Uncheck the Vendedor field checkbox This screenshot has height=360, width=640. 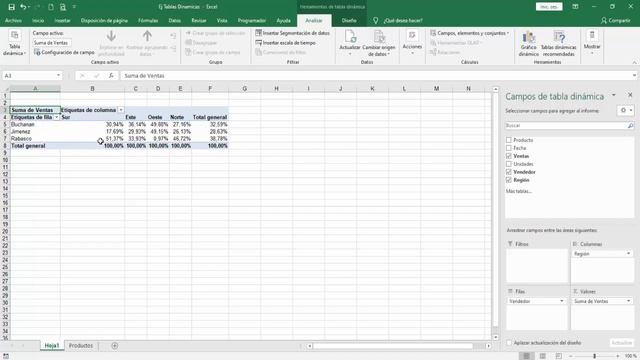[x=509, y=172]
